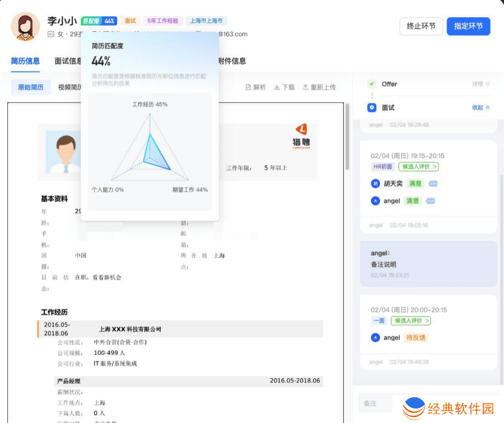
Task: Collapse the 面试 section with 收起
Action: [x=481, y=108]
